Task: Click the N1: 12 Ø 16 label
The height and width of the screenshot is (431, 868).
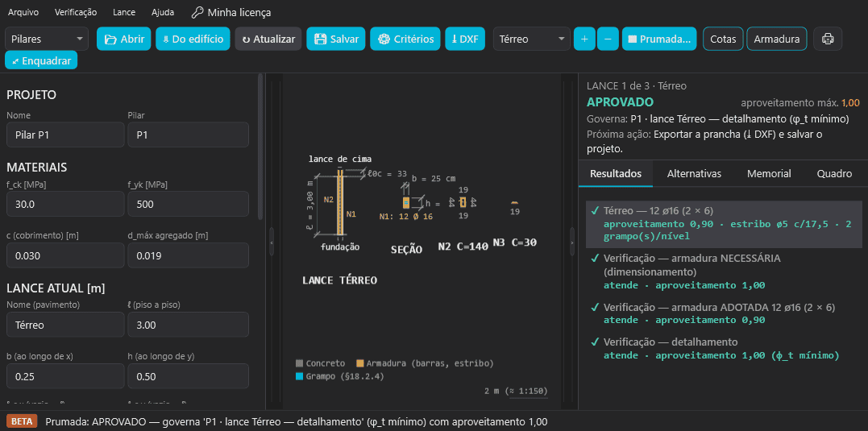Action: (x=405, y=217)
